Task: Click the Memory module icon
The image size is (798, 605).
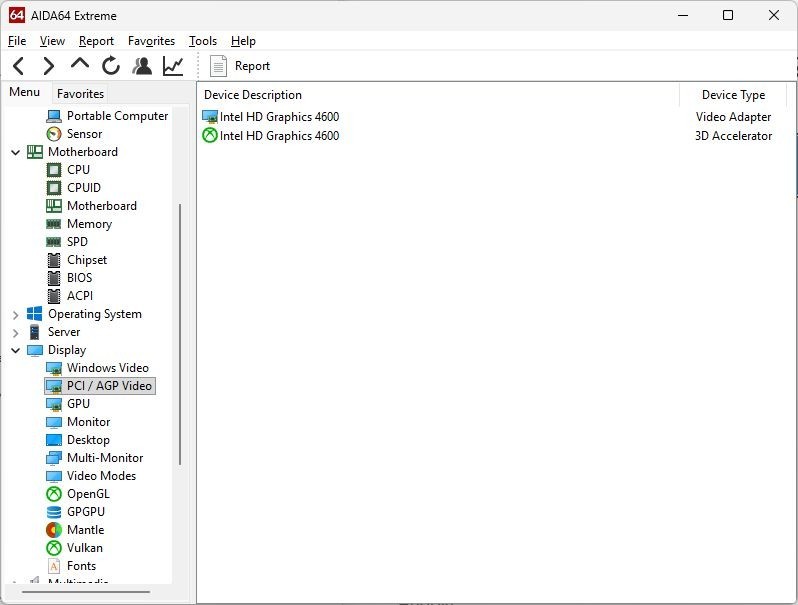Action: click(x=54, y=224)
